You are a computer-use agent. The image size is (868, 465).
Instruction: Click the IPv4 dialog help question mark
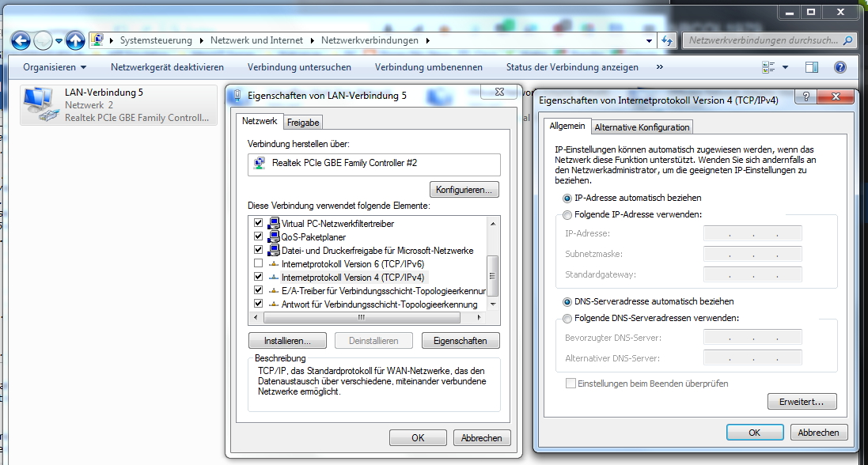806,96
